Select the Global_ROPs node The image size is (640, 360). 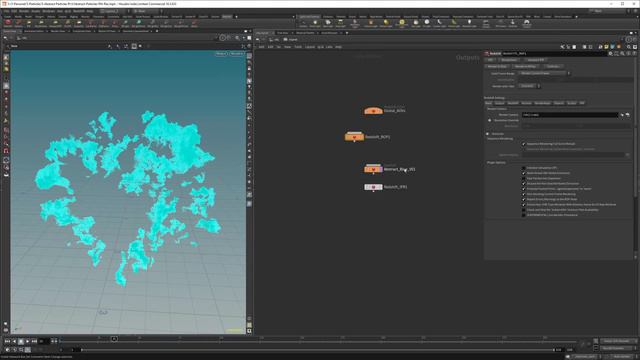coord(373,111)
